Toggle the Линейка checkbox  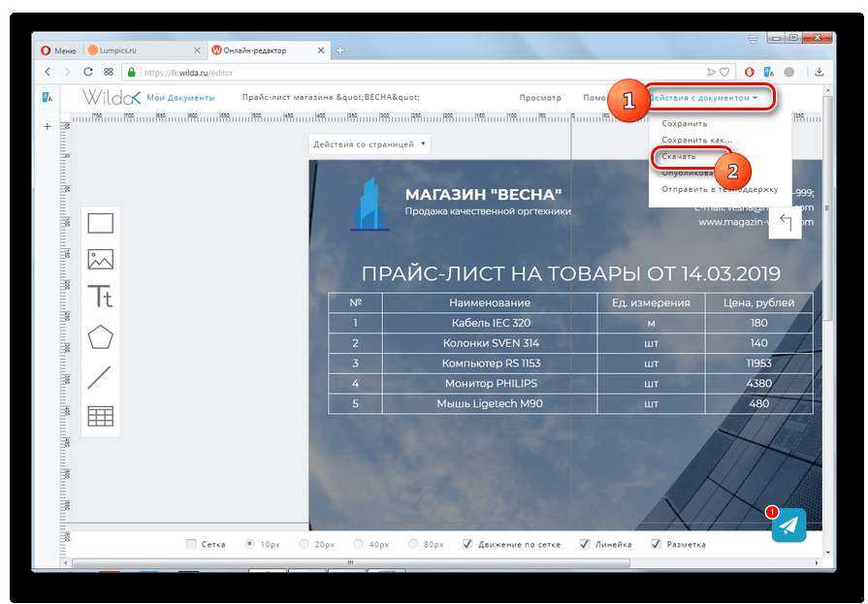(x=585, y=544)
